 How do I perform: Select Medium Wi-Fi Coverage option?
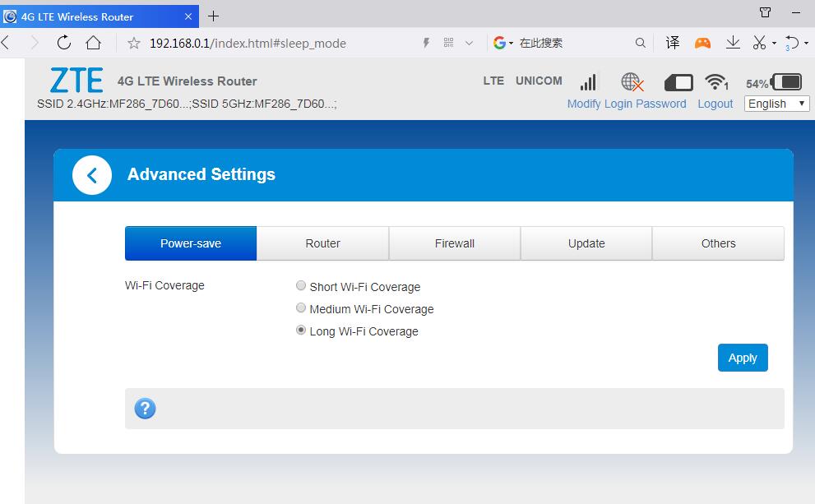[301, 308]
